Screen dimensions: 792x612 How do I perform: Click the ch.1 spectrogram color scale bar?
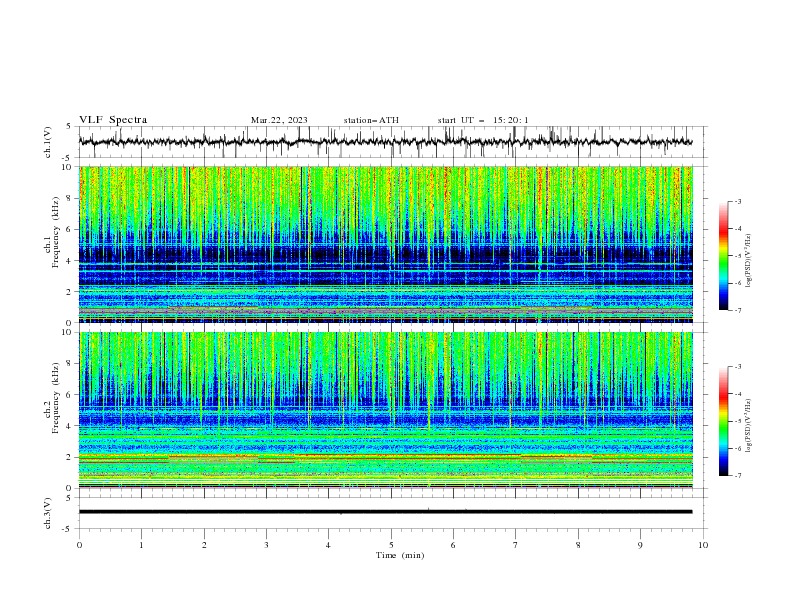pyautogui.click(x=723, y=256)
